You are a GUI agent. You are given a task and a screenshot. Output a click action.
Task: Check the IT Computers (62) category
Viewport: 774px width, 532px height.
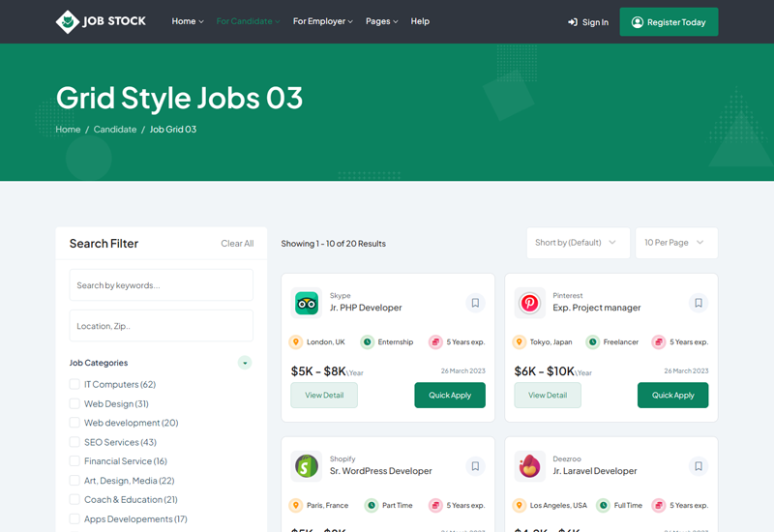[74, 384]
